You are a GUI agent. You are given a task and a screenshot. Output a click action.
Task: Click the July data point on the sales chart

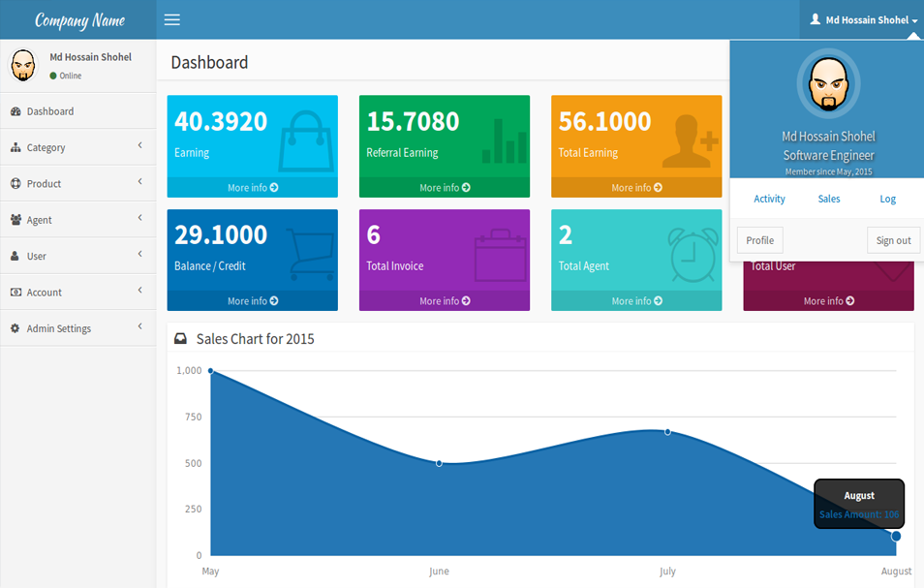(x=667, y=431)
